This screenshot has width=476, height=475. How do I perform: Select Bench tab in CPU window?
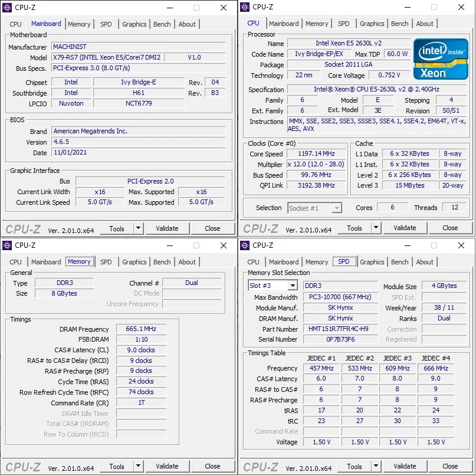point(400,24)
